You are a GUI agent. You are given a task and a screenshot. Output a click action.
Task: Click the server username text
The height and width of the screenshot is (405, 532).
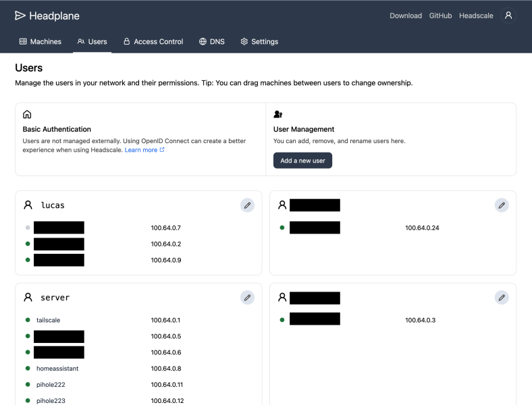coord(55,298)
